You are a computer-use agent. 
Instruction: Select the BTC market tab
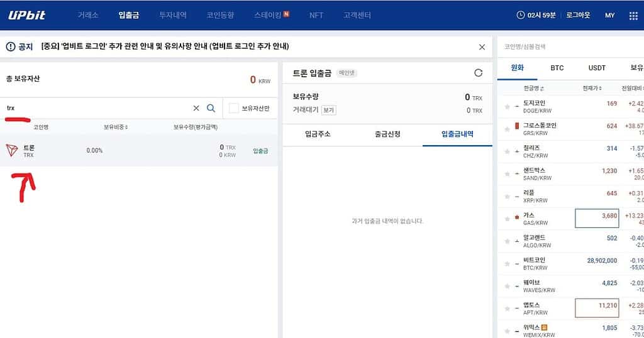pyautogui.click(x=557, y=68)
